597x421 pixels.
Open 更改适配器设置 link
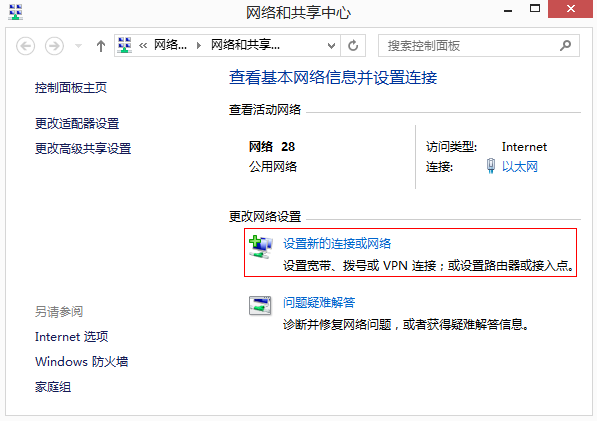(77, 124)
